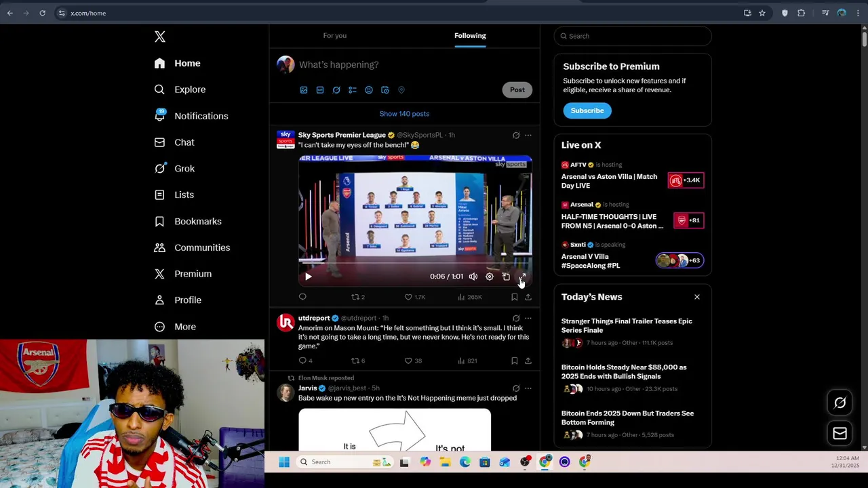Open floating messages envelope button
The height and width of the screenshot is (488, 868).
840,433
